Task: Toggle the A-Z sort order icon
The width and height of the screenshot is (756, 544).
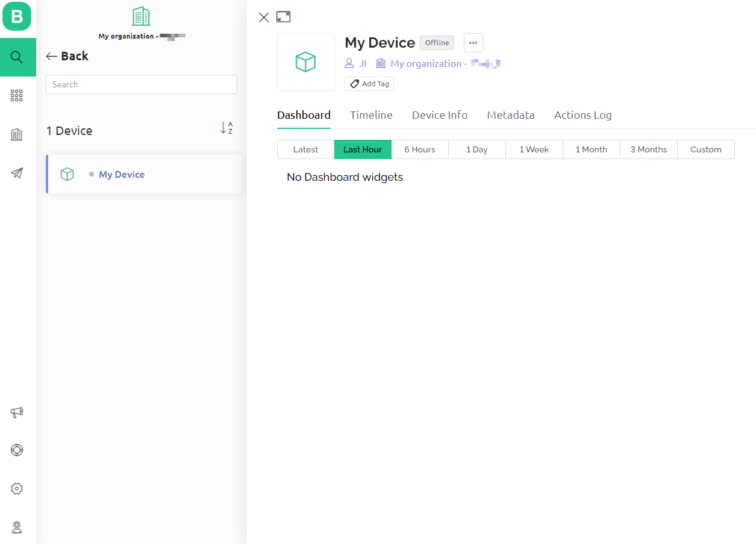Action: [226, 128]
